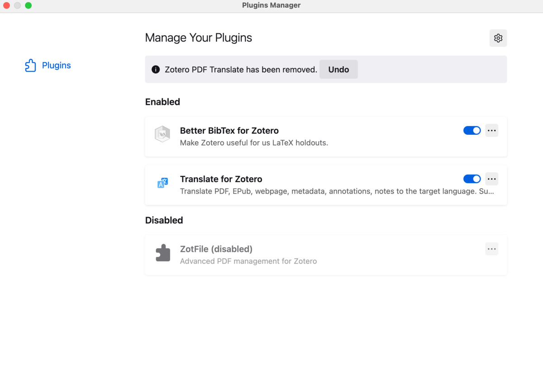The height and width of the screenshot is (392, 543).
Task: Open more options menu for ZotFile
Action: point(492,249)
